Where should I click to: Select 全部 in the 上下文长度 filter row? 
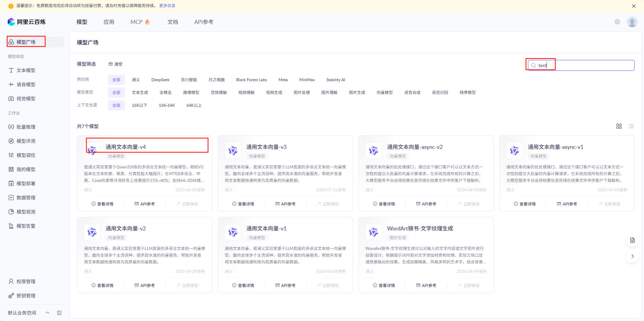pyautogui.click(x=116, y=105)
